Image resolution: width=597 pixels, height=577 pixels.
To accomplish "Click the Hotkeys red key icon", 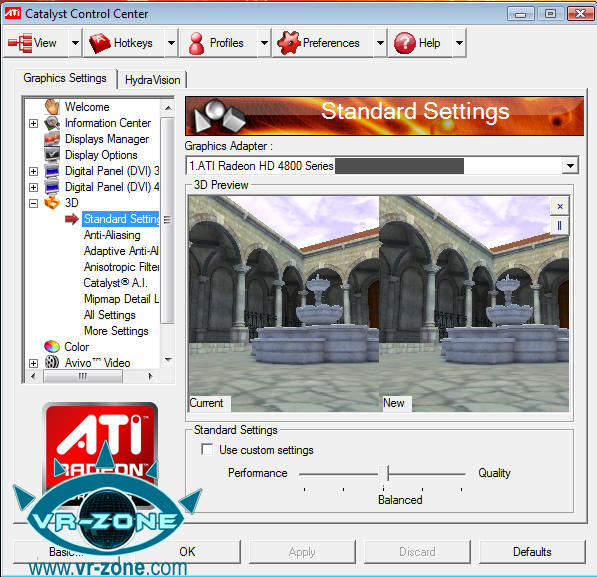I will (100, 43).
